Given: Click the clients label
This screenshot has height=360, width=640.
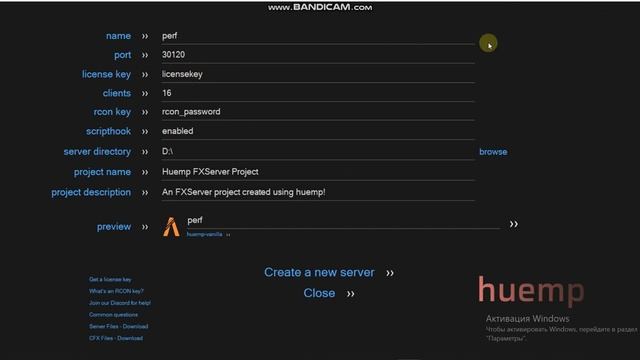Looking at the screenshot, I should [117, 93].
